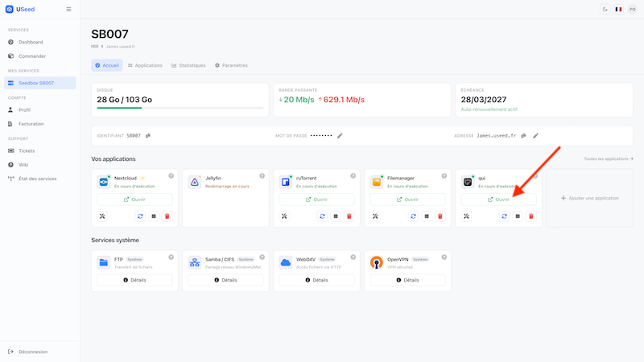The width and height of the screenshot is (644, 362).
Task: Open the French flag language selector
Action: click(618, 9)
